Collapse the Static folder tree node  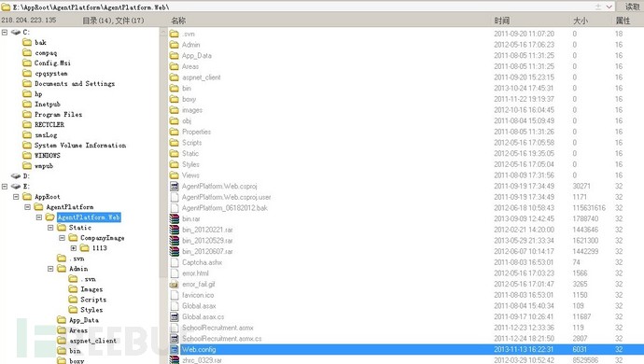coord(50,227)
